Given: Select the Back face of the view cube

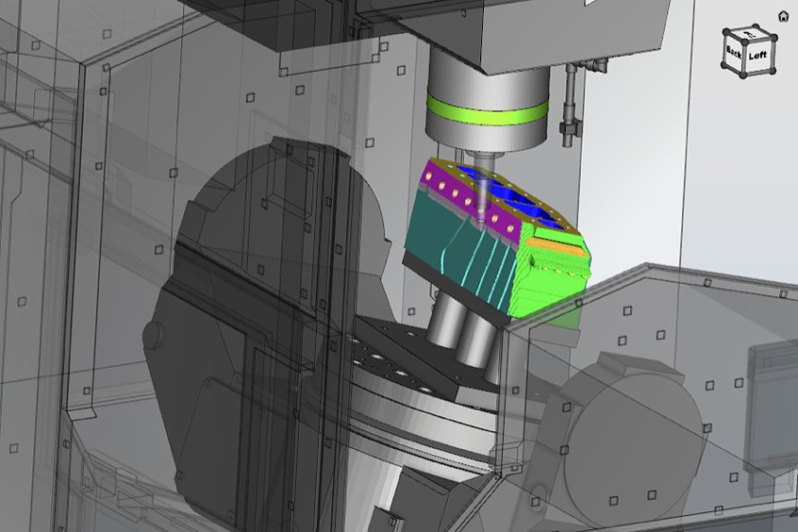Looking at the screenshot, I should coord(733,53).
